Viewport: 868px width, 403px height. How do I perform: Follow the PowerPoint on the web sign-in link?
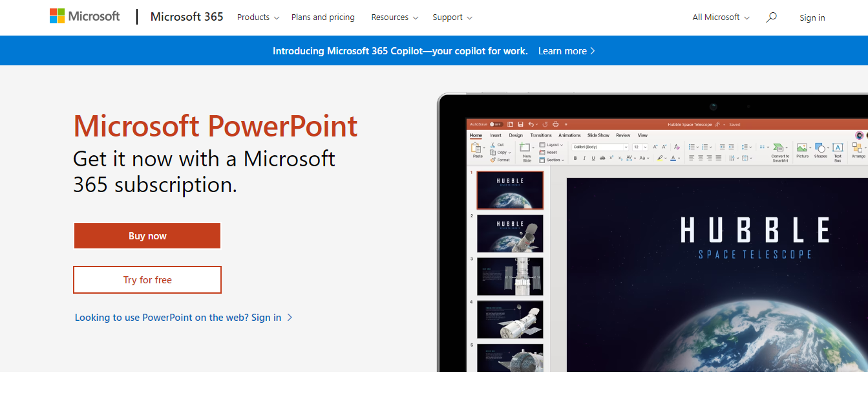184,318
